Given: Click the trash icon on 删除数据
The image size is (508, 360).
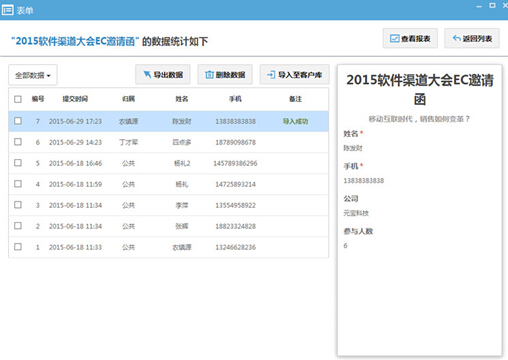Looking at the screenshot, I should click(209, 75).
